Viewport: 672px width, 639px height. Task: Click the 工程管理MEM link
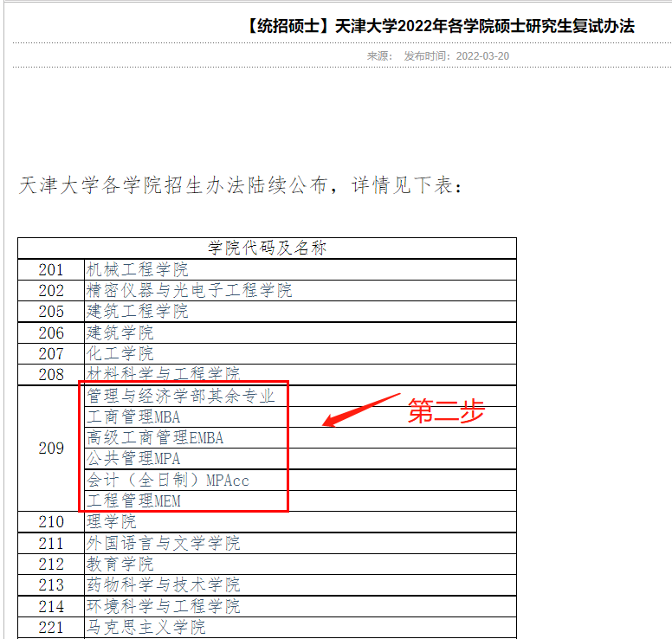(133, 500)
